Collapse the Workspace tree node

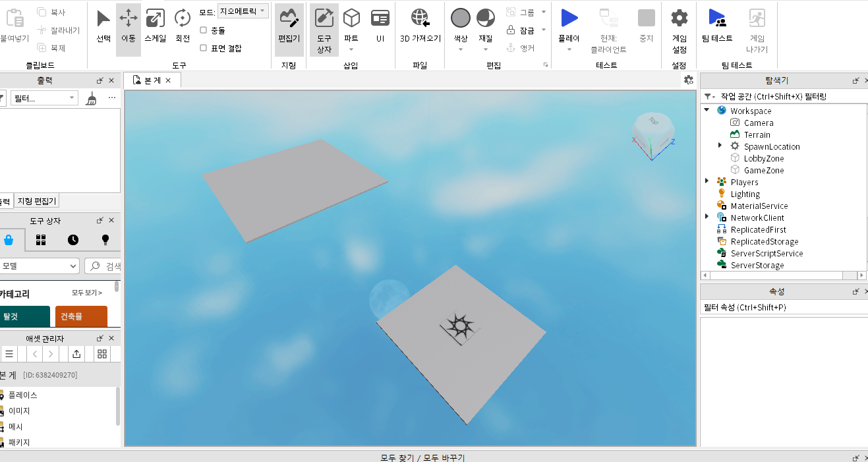click(x=707, y=110)
